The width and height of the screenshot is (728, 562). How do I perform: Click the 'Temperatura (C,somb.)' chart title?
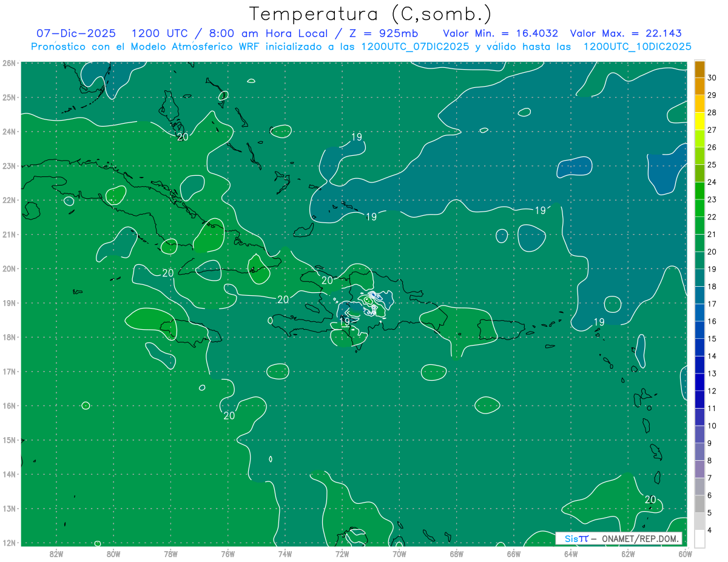pyautogui.click(x=370, y=14)
